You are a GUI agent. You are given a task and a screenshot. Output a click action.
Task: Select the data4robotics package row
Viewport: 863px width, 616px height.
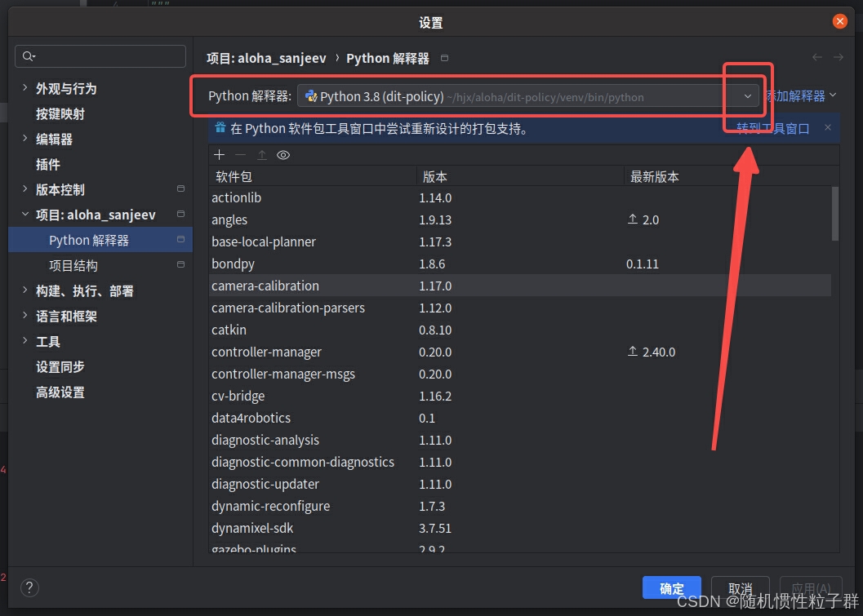(519, 418)
